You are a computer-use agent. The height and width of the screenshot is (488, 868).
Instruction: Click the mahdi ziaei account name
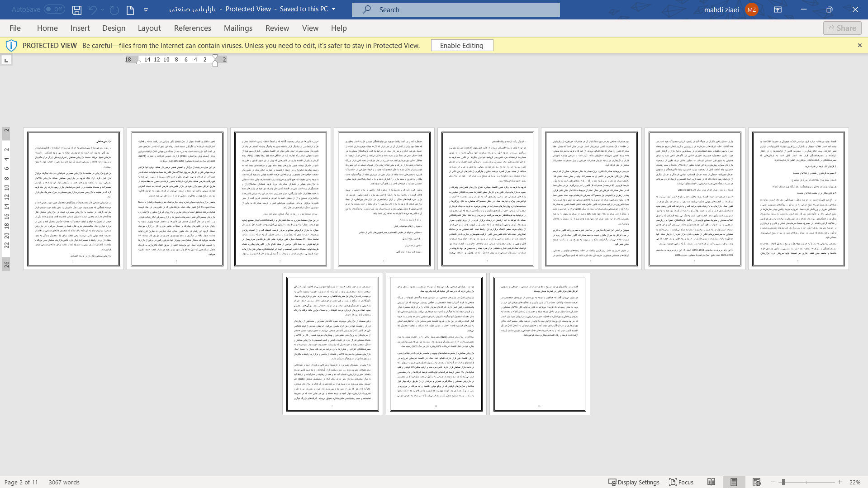(x=721, y=9)
